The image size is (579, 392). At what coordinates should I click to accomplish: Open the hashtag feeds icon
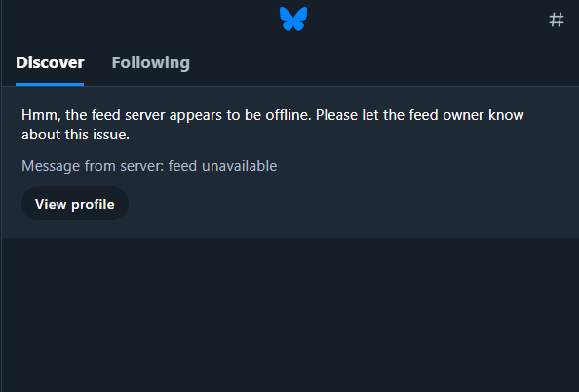(557, 20)
